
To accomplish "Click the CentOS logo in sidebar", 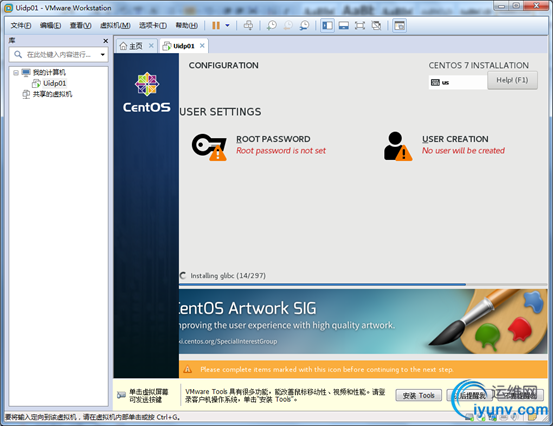I will click(x=147, y=93).
